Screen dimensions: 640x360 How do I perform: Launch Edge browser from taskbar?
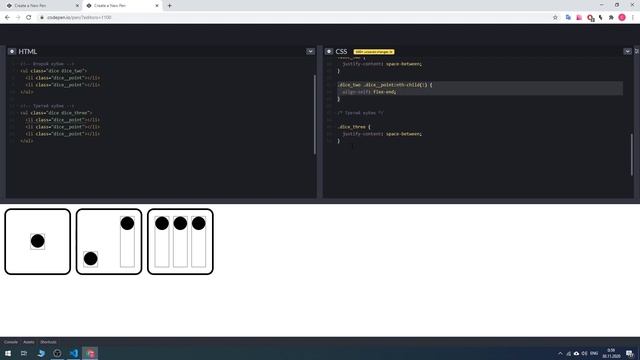[41, 353]
